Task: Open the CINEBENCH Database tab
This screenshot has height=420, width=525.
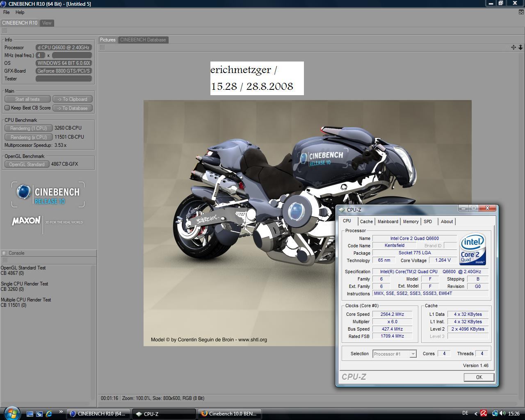Action: pos(143,40)
